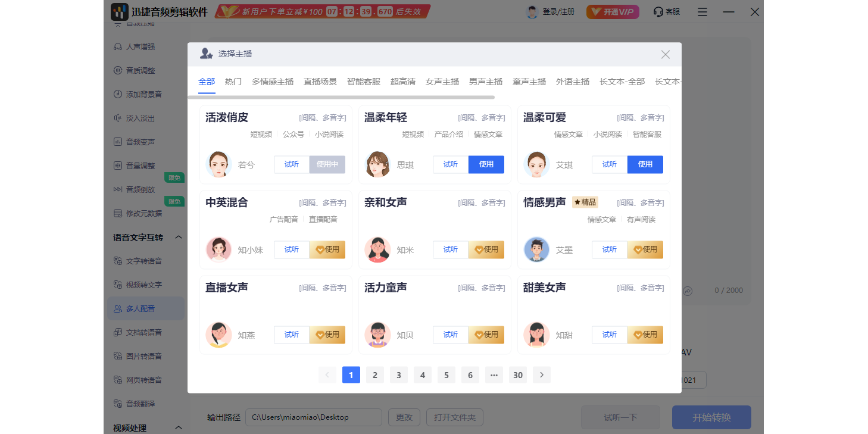Screen dimensions: 868x434
Task: Click the 开始转换 button
Action: point(711,417)
